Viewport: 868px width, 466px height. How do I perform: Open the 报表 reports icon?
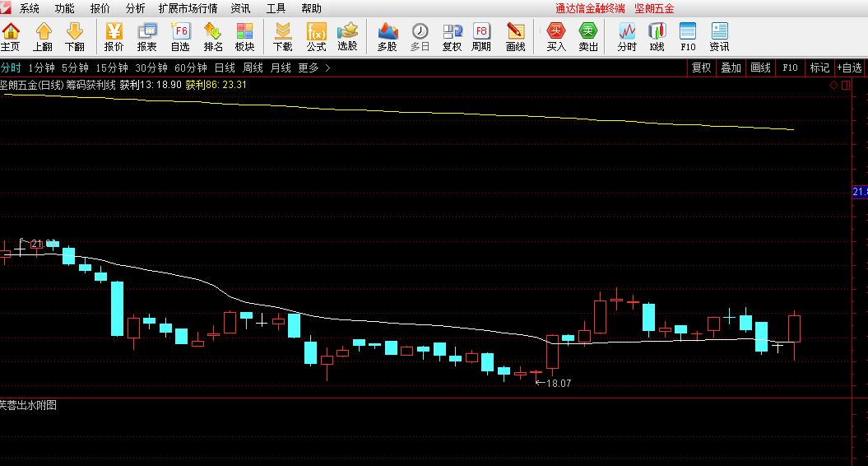[x=147, y=37]
